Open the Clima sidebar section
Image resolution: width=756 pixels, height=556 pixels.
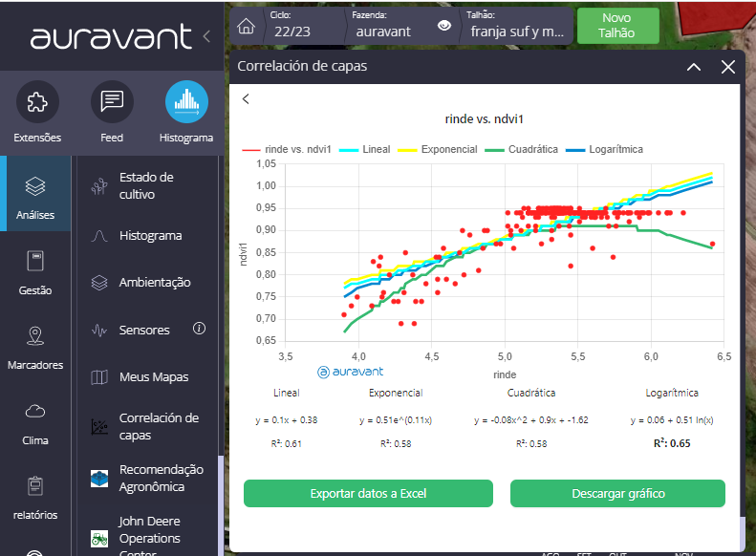point(35,423)
